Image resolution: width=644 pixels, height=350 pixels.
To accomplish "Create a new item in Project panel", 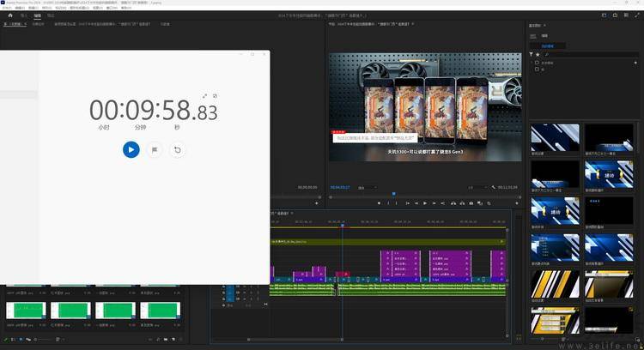I will (x=173, y=340).
